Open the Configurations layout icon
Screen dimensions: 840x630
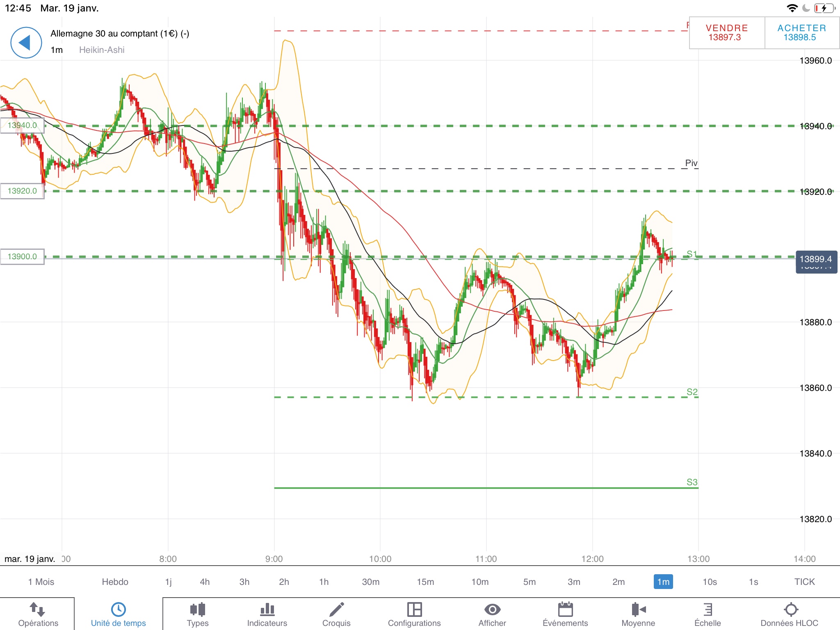coord(414,609)
